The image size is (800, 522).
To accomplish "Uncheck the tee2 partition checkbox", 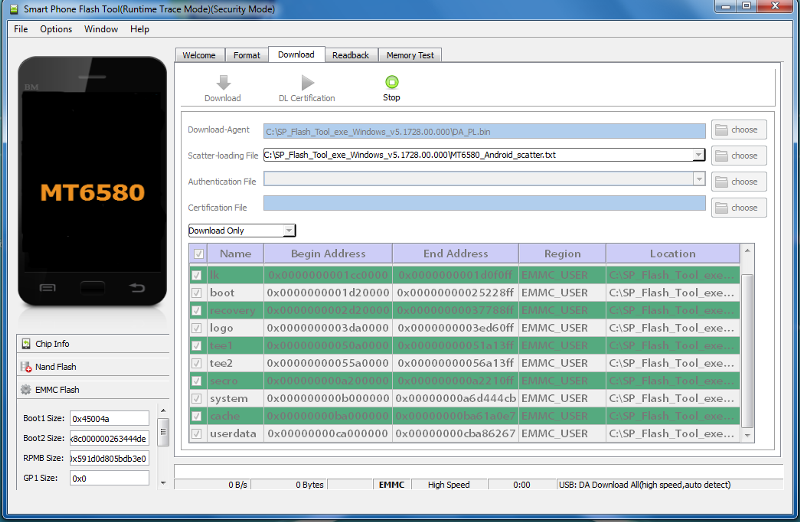I will pyautogui.click(x=196, y=363).
